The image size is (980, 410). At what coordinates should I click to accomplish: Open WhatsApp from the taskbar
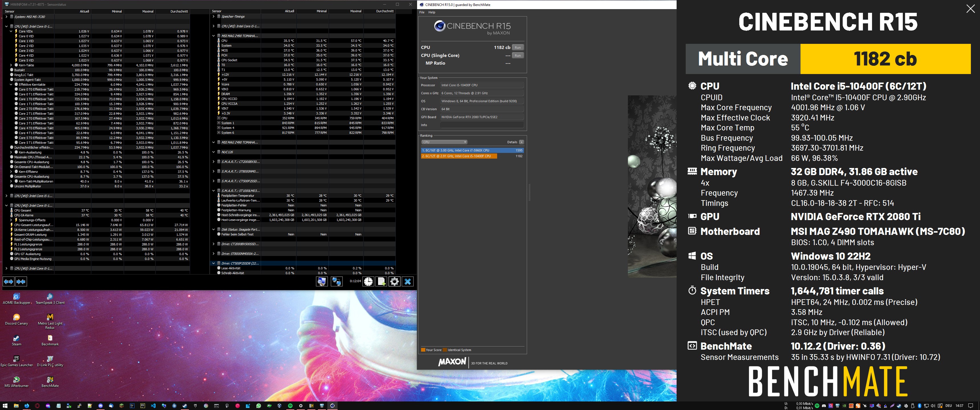point(259,406)
